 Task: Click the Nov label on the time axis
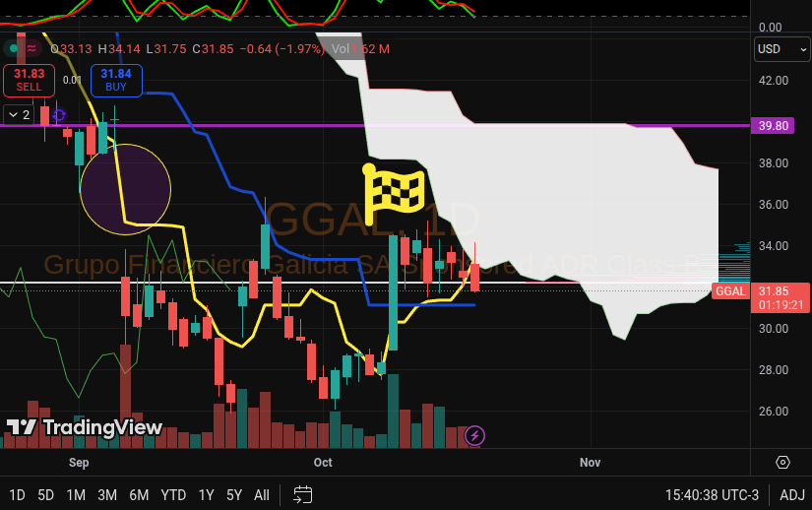pos(590,463)
